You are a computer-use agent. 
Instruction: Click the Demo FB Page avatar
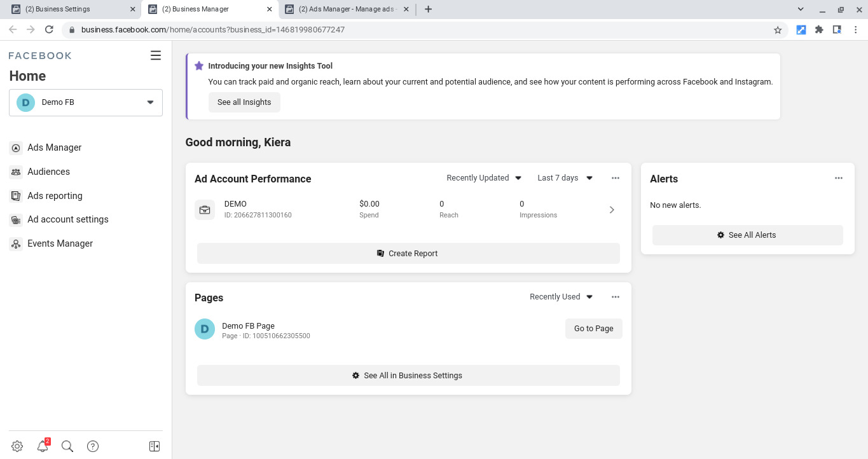click(x=205, y=329)
